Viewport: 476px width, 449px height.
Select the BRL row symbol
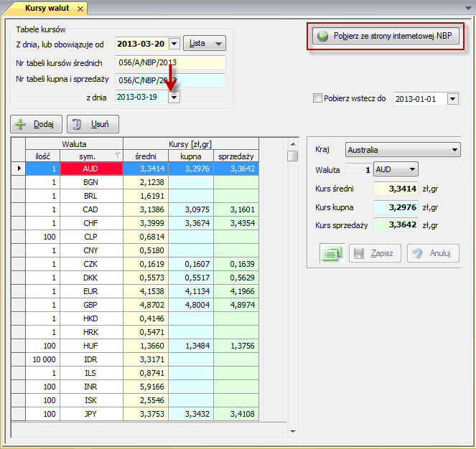92,196
